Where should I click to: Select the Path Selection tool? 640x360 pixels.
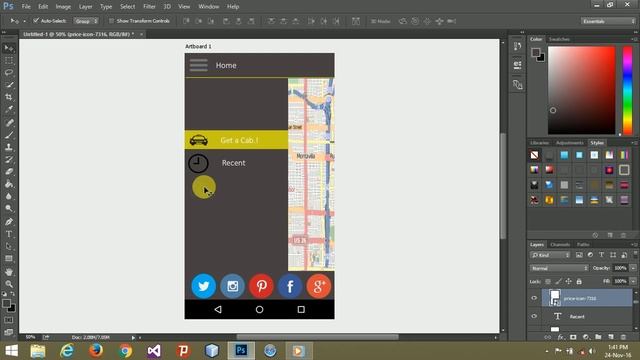9,247
